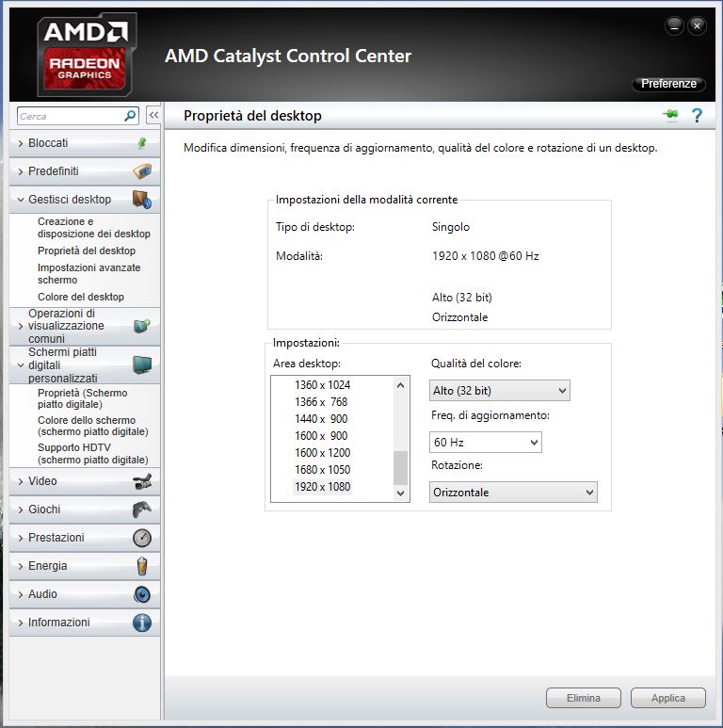The width and height of the screenshot is (723, 728).
Task: Open Proprietà (Schermo piatto digitale)
Action: coord(83,398)
